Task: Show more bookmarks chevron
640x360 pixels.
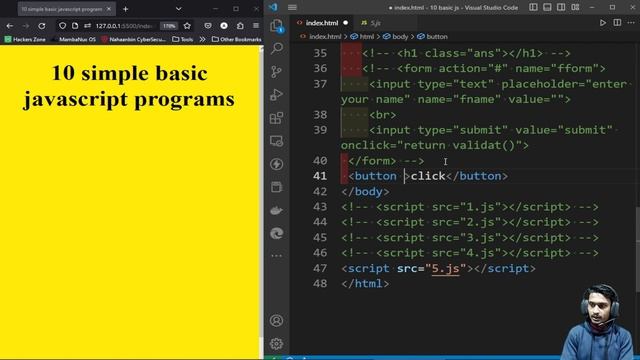Action: pos(202,40)
